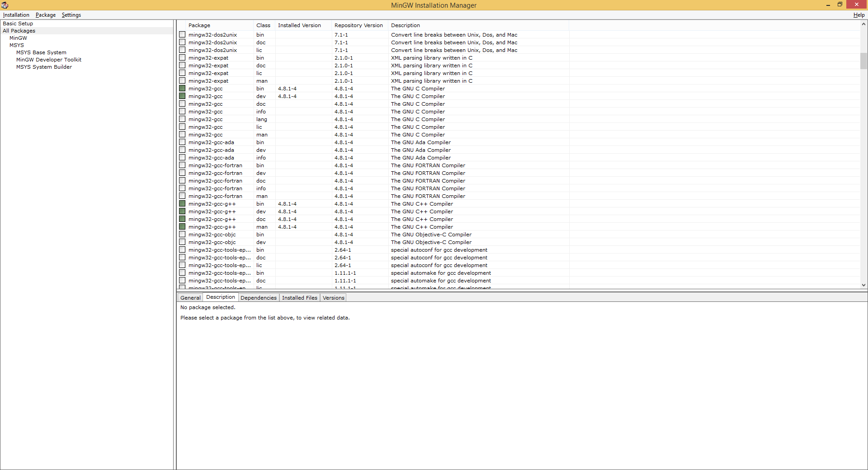868x470 pixels.
Task: Click the installed marker for mingw32-gcc-g++ doc
Action: 182,219
